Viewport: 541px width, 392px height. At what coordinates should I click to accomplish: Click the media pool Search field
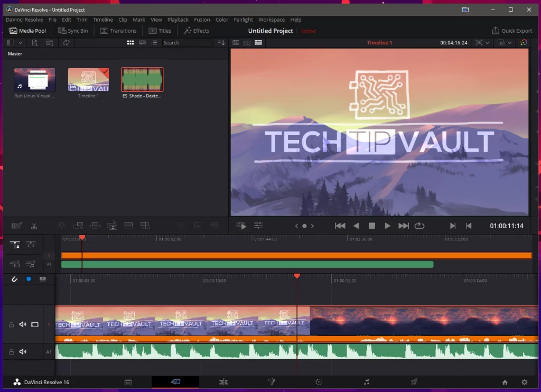(188, 42)
